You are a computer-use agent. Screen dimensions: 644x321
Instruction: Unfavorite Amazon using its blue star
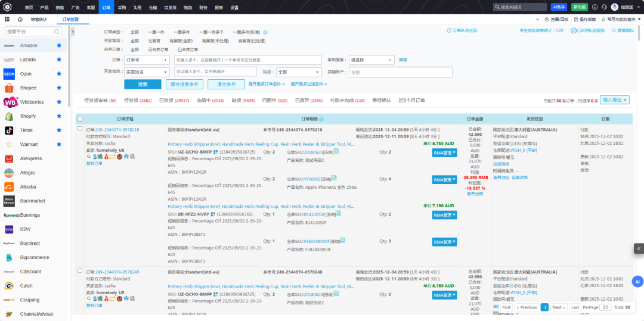point(58,46)
